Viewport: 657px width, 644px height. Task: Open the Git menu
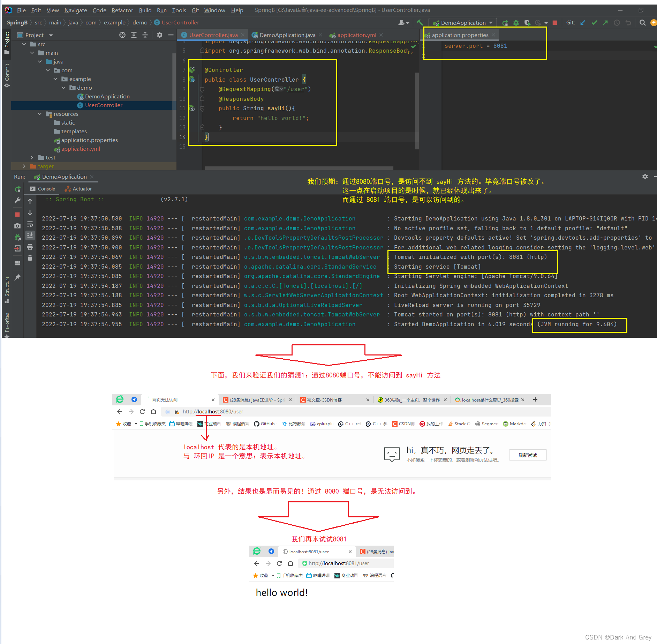click(x=195, y=10)
